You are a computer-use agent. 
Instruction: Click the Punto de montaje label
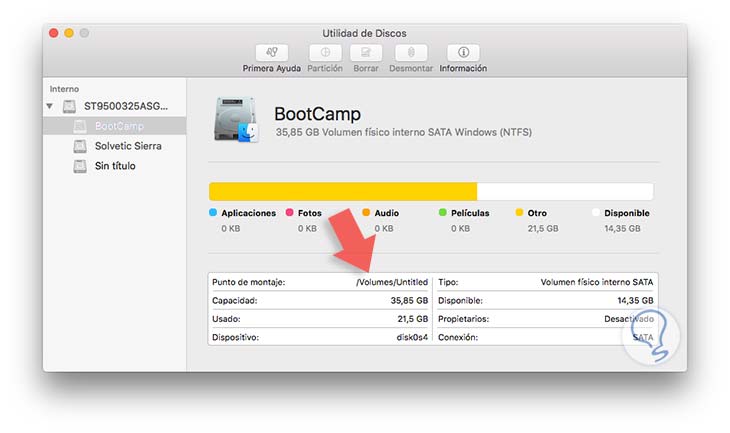pos(249,282)
